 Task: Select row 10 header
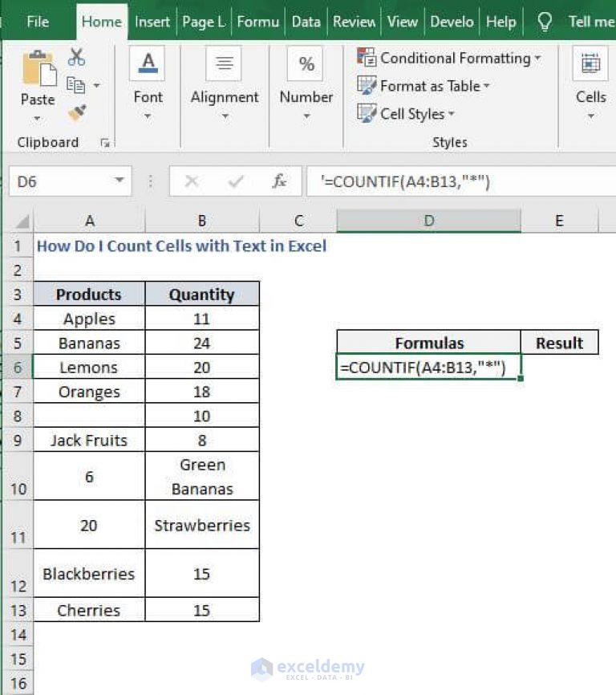18,477
